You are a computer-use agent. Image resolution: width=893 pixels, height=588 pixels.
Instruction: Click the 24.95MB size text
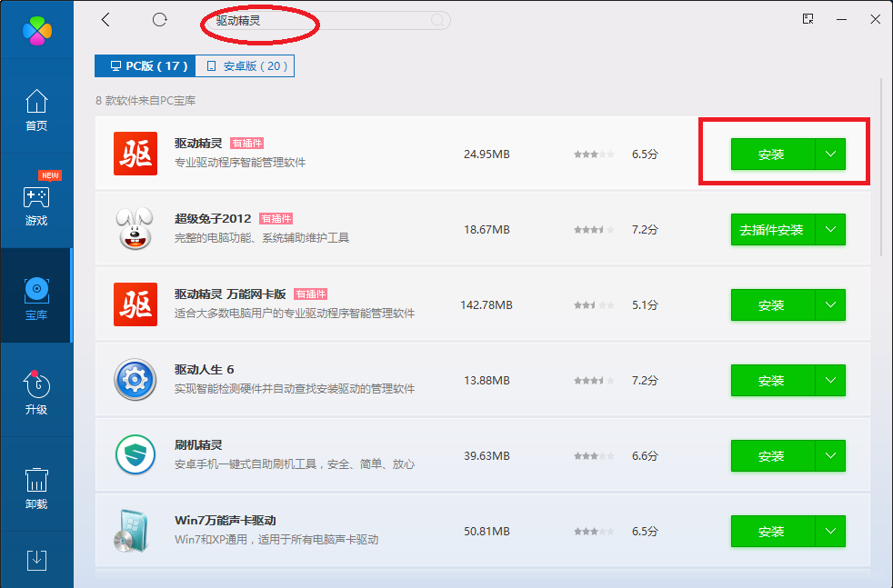point(487,154)
